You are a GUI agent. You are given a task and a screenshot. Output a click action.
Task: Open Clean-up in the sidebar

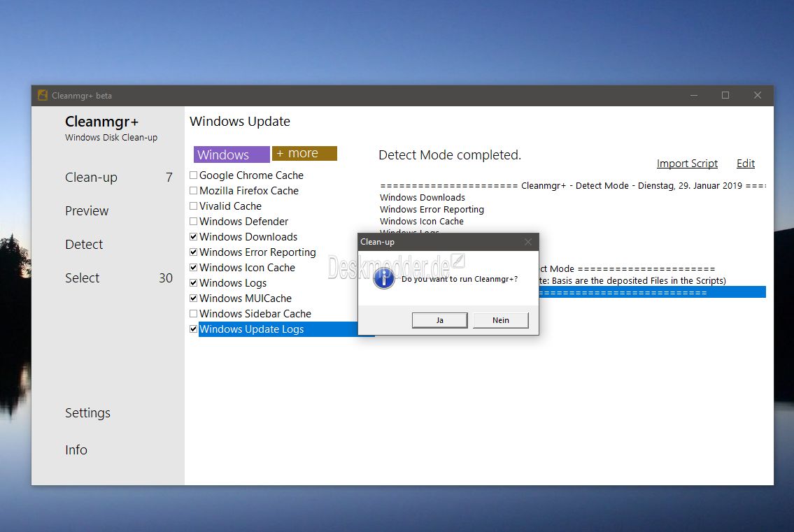tap(91, 177)
